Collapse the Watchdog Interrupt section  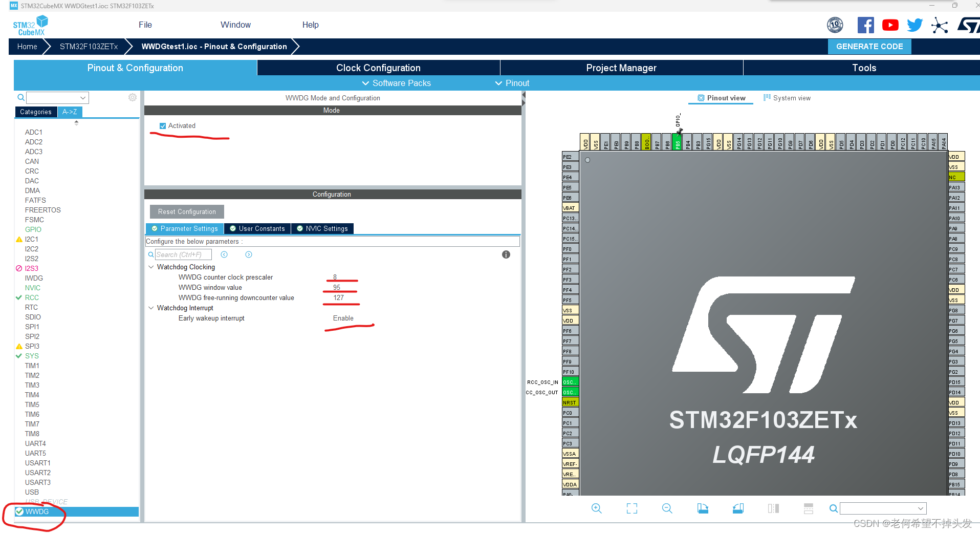tap(151, 308)
